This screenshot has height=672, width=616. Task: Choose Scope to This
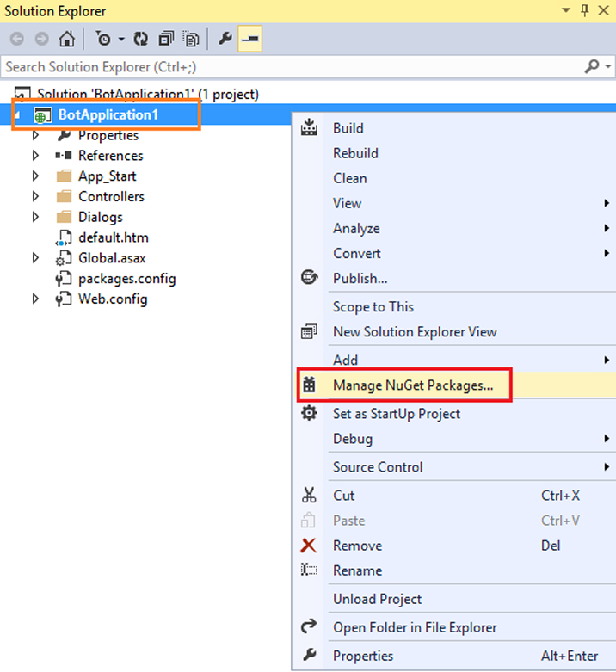(x=454, y=307)
